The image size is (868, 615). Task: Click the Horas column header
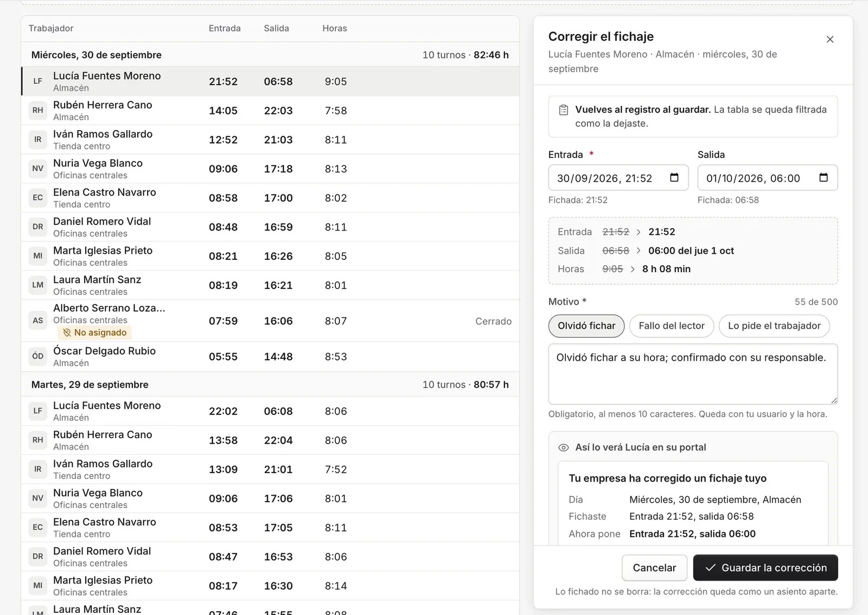pos(335,28)
